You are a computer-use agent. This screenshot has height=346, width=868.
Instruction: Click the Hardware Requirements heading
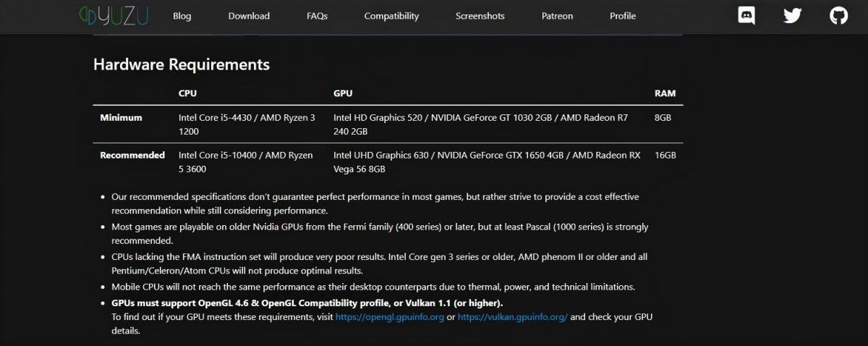(182, 64)
